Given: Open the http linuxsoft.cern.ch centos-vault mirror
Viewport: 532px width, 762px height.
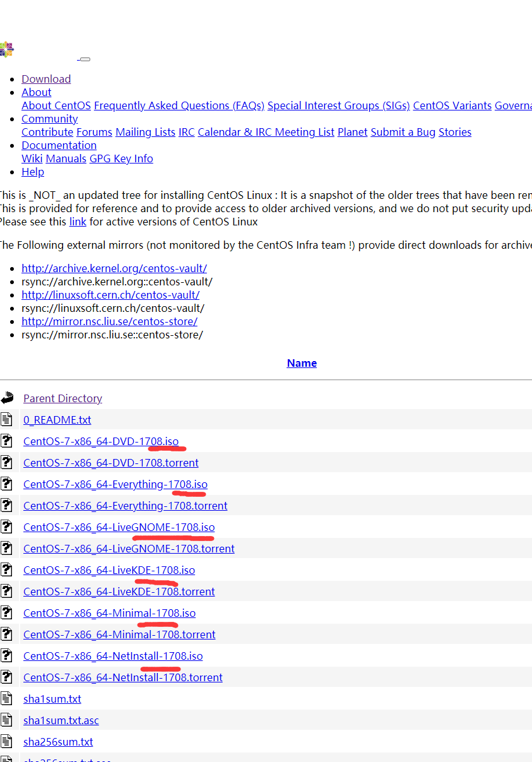Looking at the screenshot, I should 110,295.
